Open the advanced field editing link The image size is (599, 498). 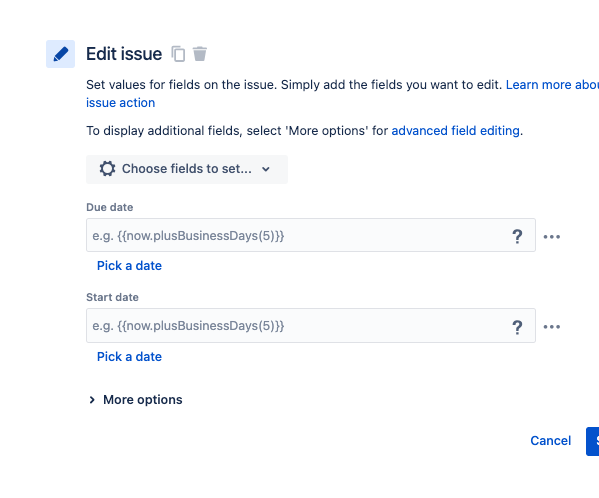coord(455,131)
